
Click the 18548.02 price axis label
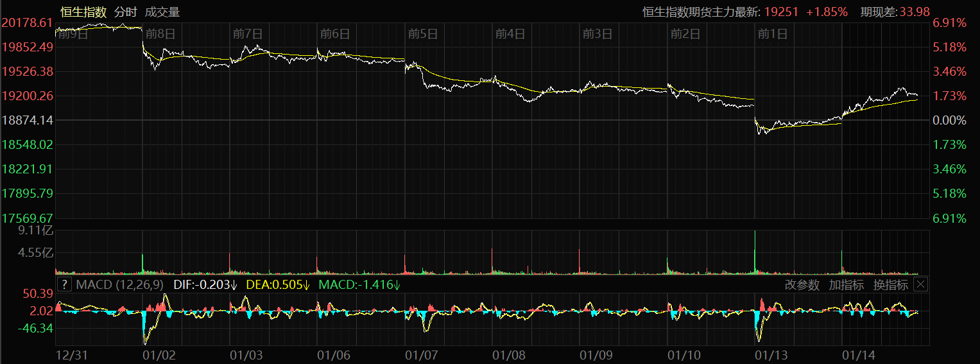coord(27,144)
